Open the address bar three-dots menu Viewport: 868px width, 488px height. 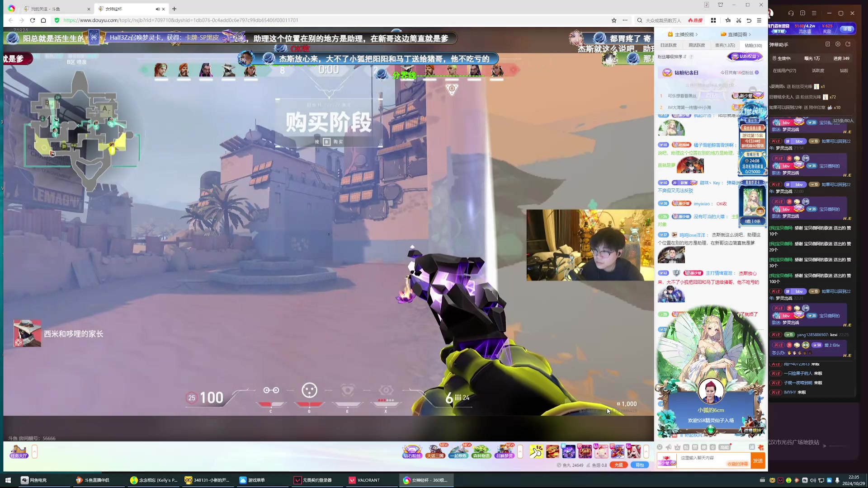(x=625, y=20)
